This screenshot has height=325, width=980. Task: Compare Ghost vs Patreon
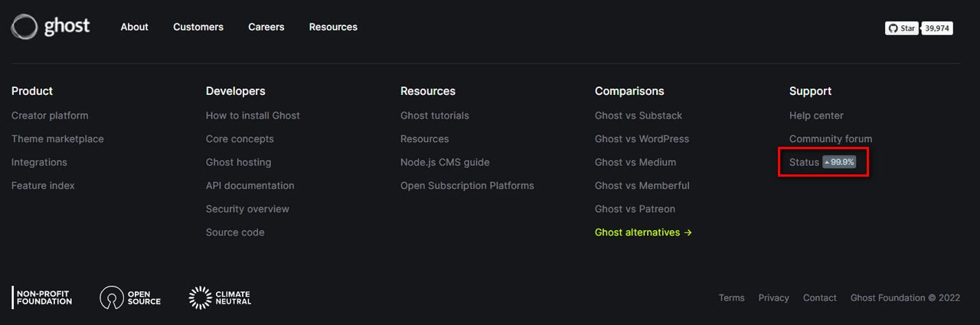click(635, 209)
